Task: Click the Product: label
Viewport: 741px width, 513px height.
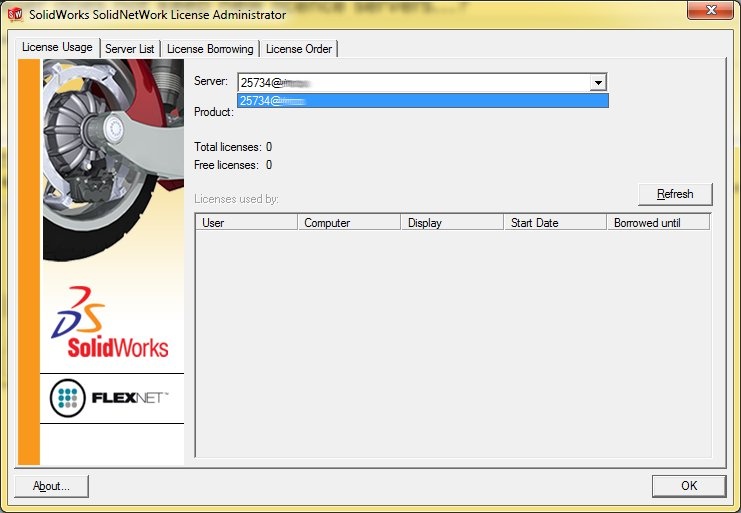Action: pyautogui.click(x=214, y=112)
